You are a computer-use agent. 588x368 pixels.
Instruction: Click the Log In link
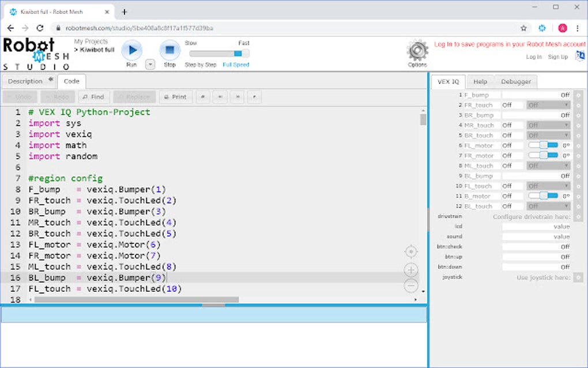[534, 57]
